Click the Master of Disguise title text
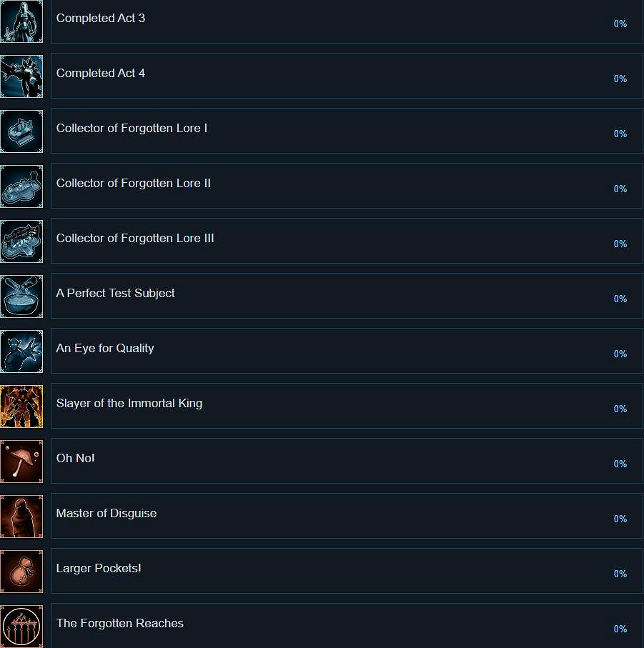This screenshot has height=648, width=644. pyautogui.click(x=106, y=514)
